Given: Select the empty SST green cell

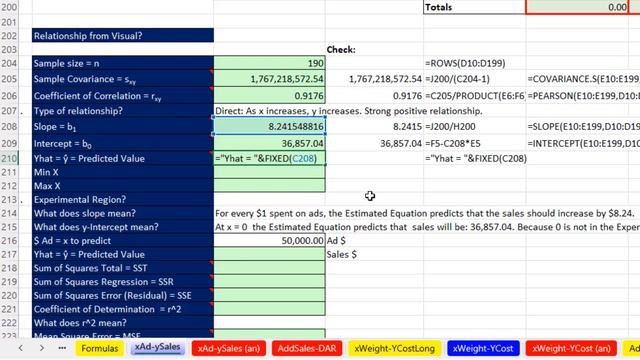Looking at the screenshot, I should (269, 268).
